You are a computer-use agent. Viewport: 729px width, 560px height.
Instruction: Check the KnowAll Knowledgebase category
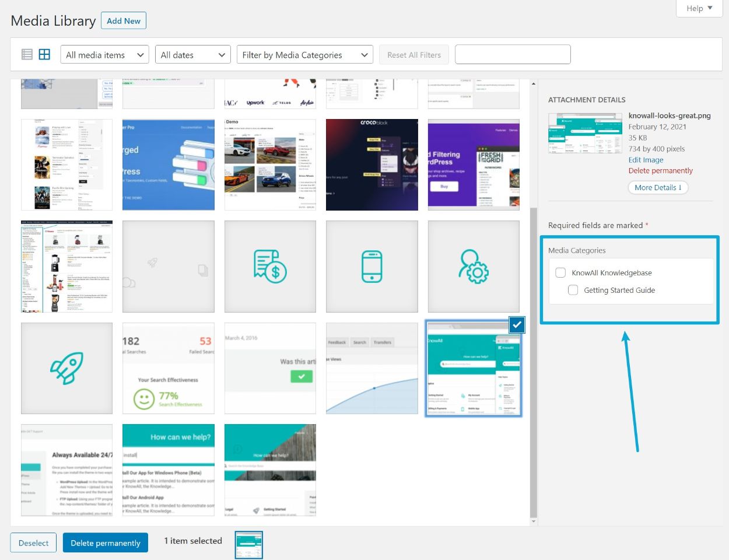coord(560,272)
